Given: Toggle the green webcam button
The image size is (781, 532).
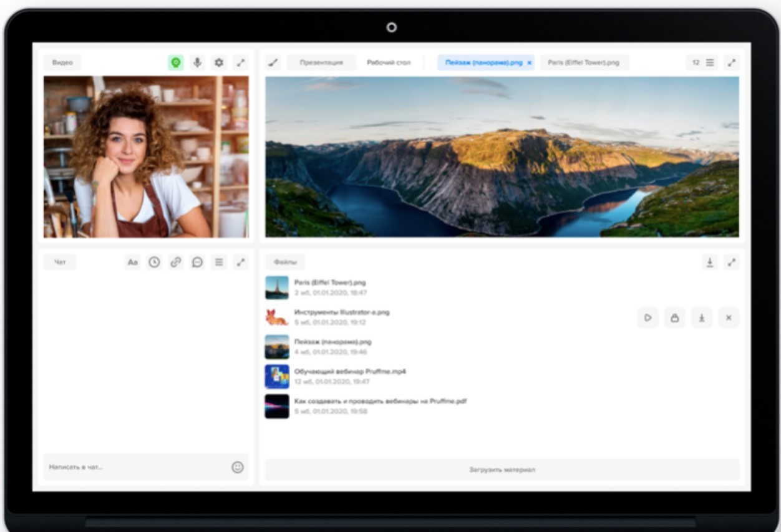Looking at the screenshot, I should pos(176,62).
